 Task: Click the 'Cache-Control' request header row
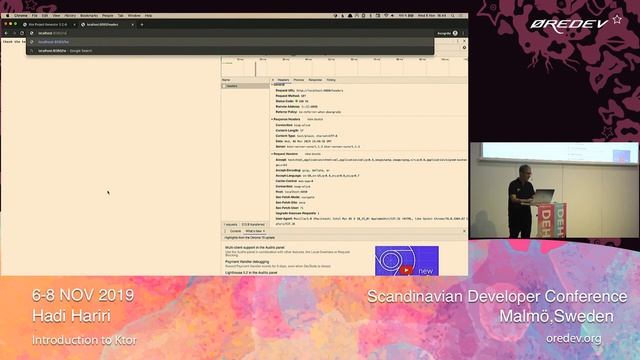click(x=294, y=181)
